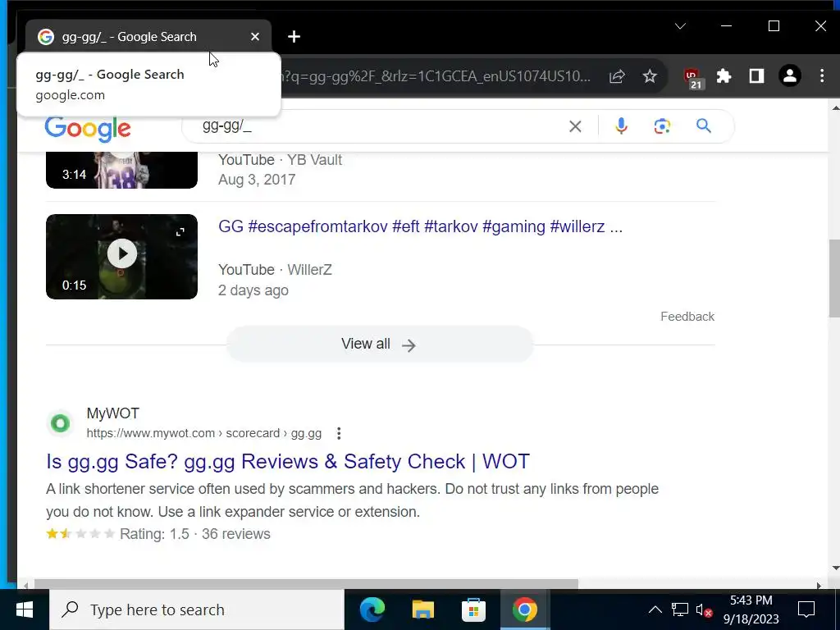Screen dimensions: 840x630
Task: View all video results
Action: coord(379,344)
